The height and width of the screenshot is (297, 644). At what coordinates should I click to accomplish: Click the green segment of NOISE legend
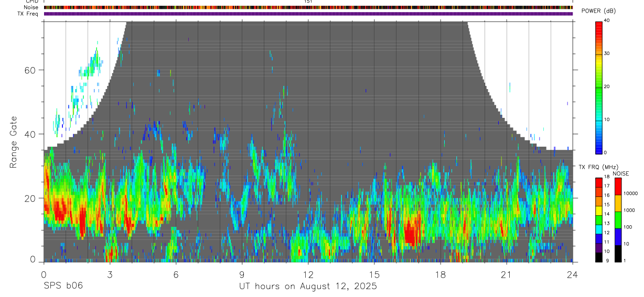point(618,220)
